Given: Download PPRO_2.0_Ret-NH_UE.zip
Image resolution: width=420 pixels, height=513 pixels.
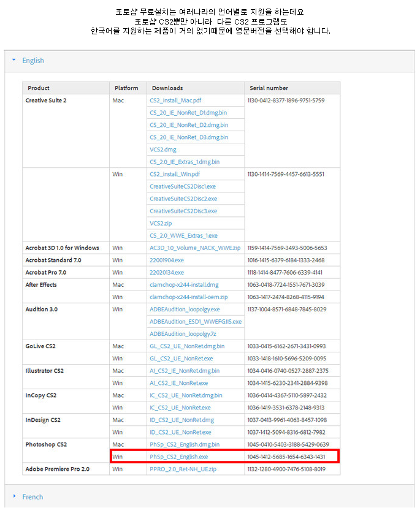Looking at the screenshot, I should [183, 469].
